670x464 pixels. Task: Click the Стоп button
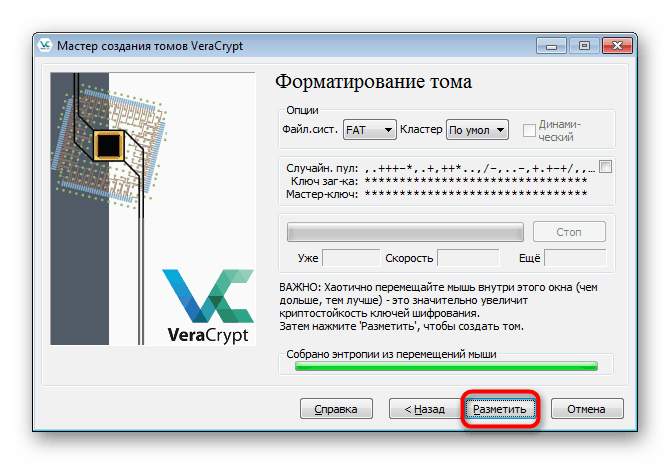pyautogui.click(x=569, y=232)
